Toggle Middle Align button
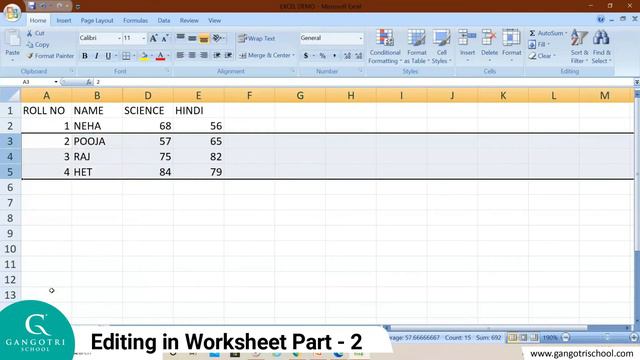The image size is (640, 360). 192,38
